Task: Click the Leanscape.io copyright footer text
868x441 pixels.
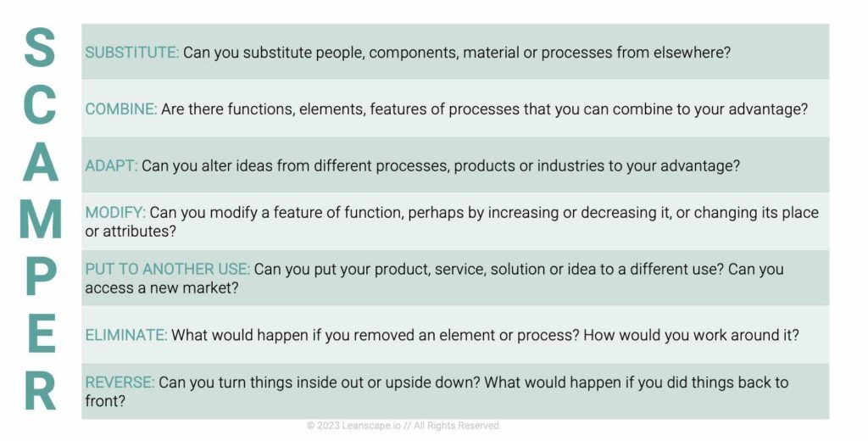Action: pyautogui.click(x=403, y=426)
